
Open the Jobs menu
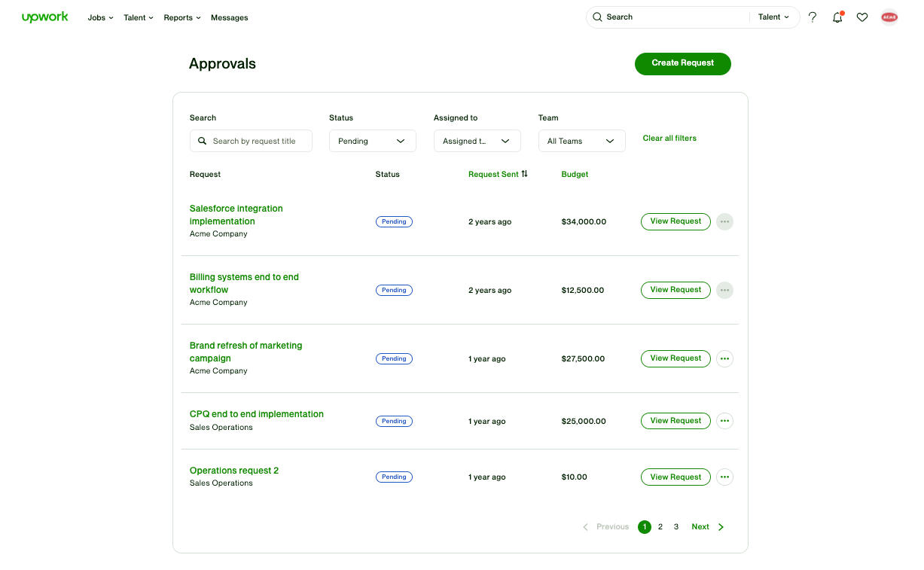99,17
